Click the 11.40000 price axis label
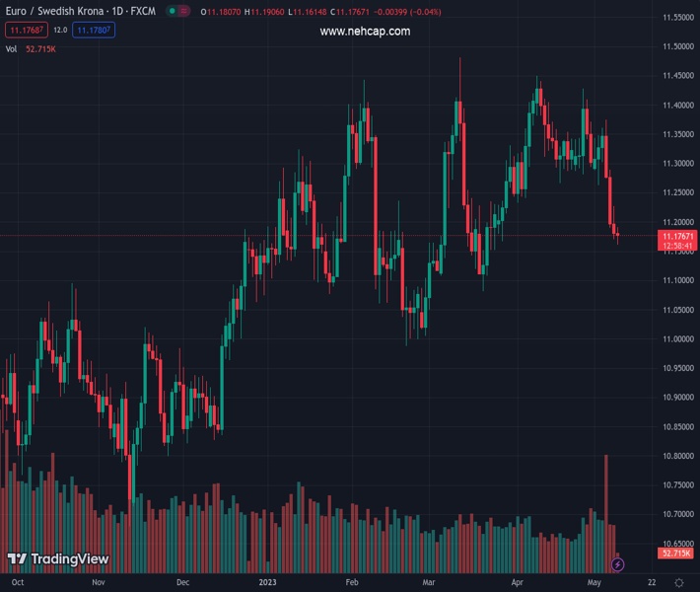Image resolution: width=700 pixels, height=592 pixels. [x=678, y=105]
